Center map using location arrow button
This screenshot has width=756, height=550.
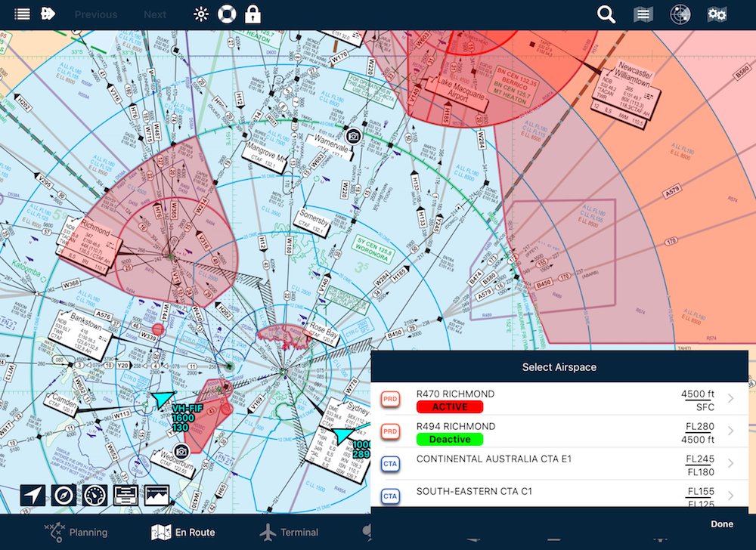(33, 495)
